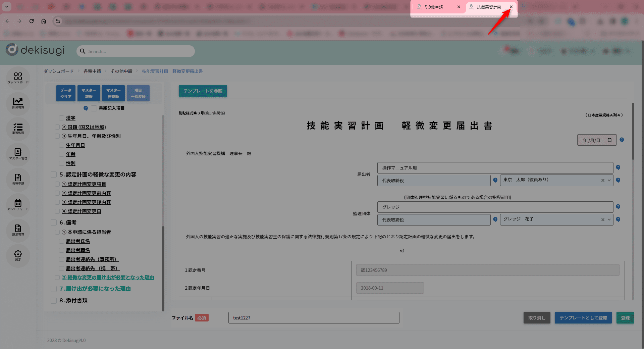This screenshot has width=644, height=349.
Task: Click the browser reload button
Action: coord(32,21)
